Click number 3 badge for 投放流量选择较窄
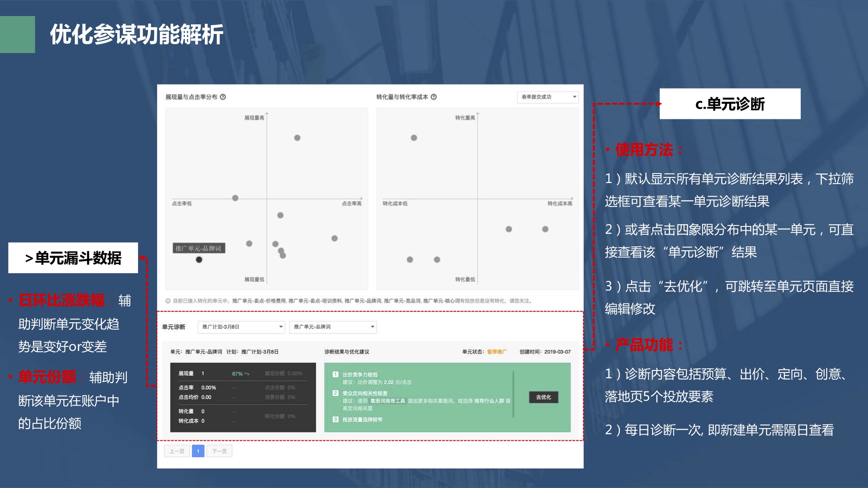The height and width of the screenshot is (488, 868). [335, 419]
